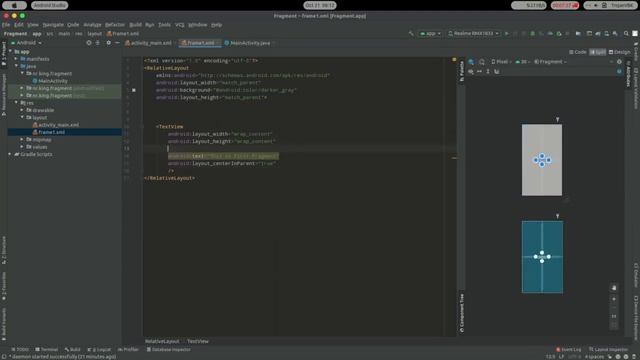Click the Profile app toolbar icon
Screen dimensions: 640x360
click(x=550, y=33)
